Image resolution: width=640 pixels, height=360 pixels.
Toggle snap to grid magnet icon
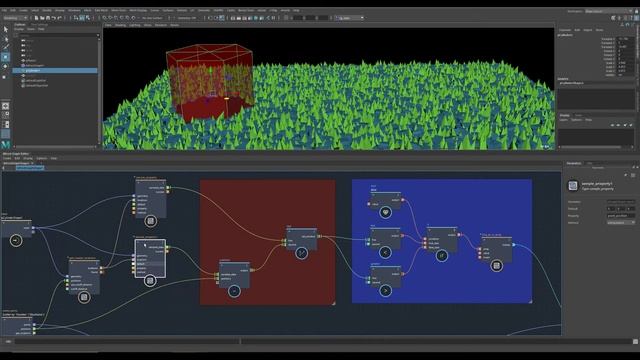(104, 18)
